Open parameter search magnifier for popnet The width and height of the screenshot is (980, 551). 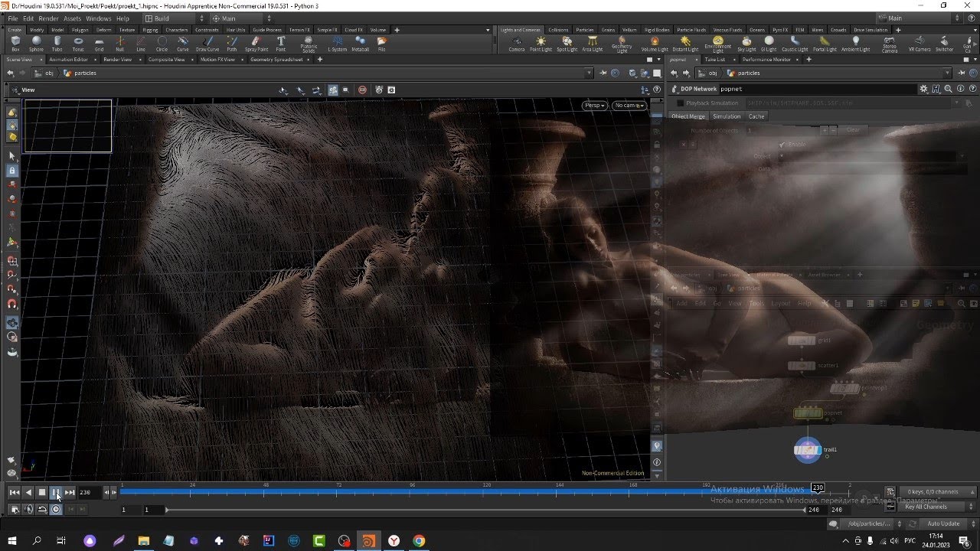click(x=948, y=89)
